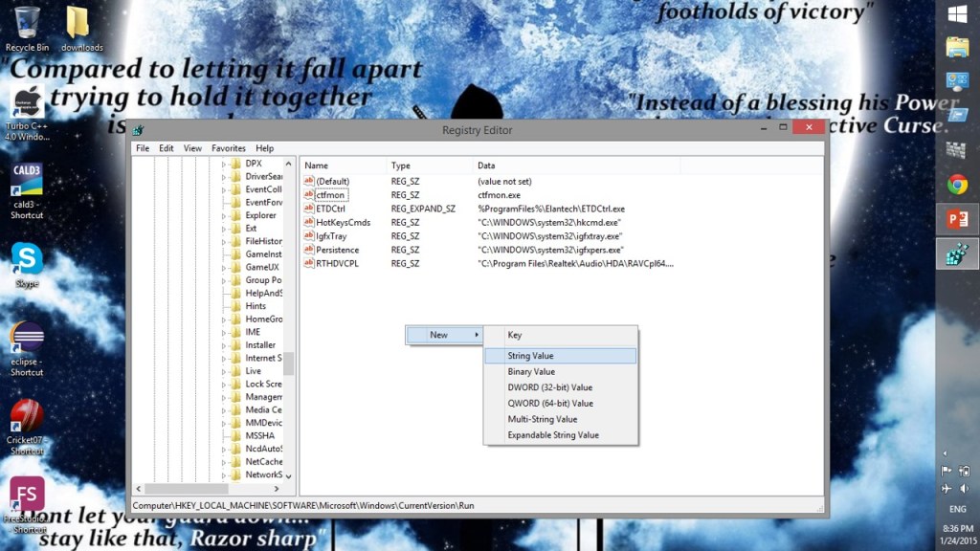This screenshot has height=551, width=980.
Task: Open the Edit menu in Registry Editor
Action: pos(166,148)
